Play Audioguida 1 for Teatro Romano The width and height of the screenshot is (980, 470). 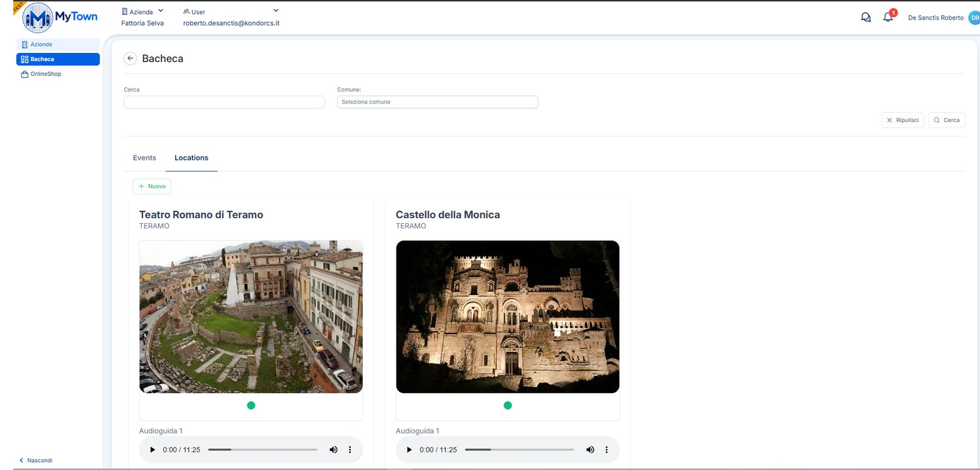click(x=153, y=450)
